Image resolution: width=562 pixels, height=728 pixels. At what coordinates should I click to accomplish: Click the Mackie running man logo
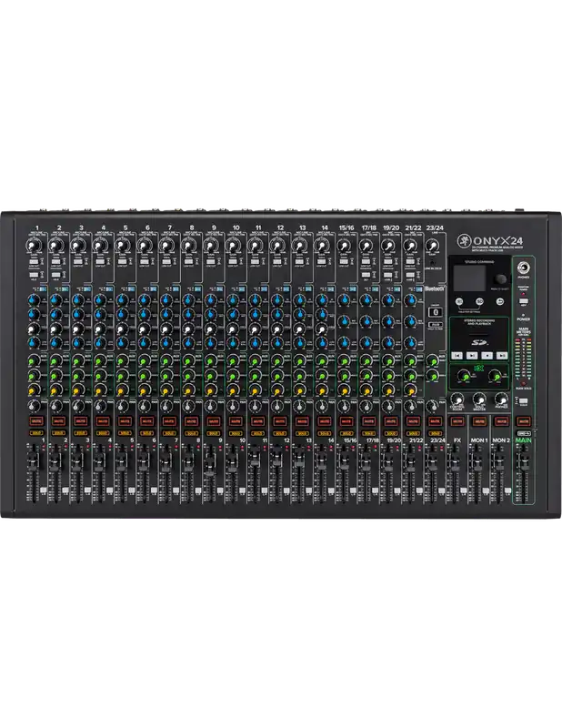[x=464, y=240]
